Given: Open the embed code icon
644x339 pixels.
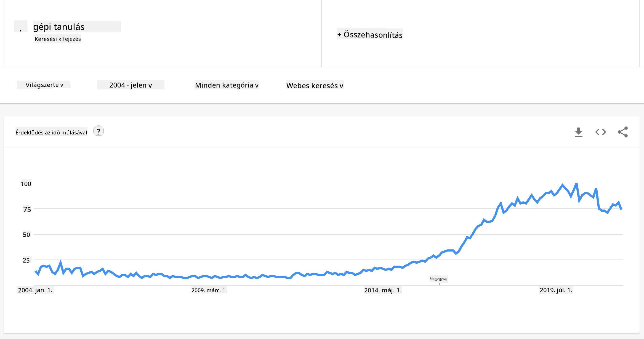Looking at the screenshot, I should tap(600, 132).
